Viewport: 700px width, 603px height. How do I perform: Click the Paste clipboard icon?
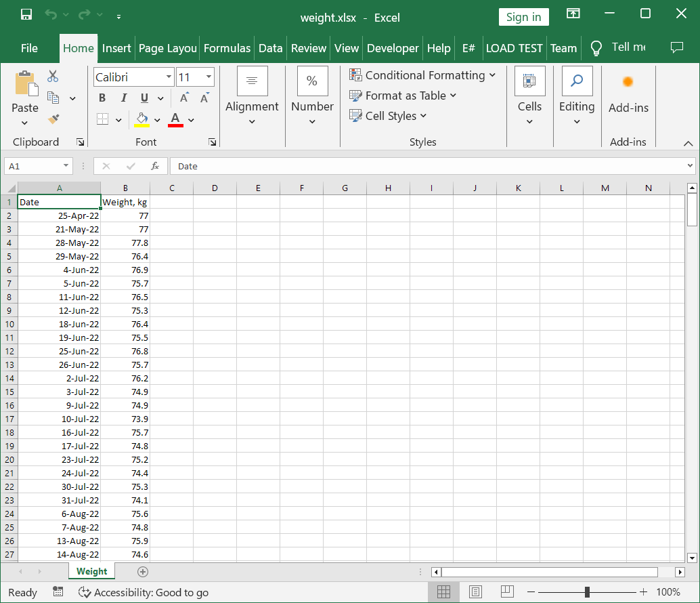26,83
